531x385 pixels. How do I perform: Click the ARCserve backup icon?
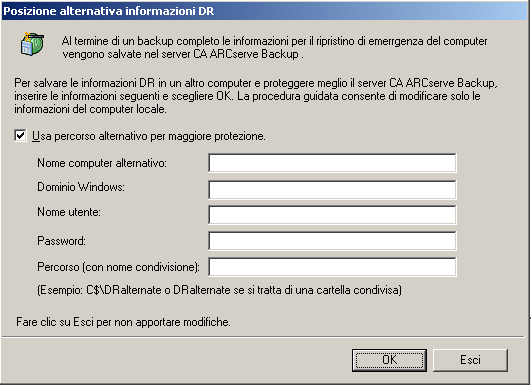32,44
